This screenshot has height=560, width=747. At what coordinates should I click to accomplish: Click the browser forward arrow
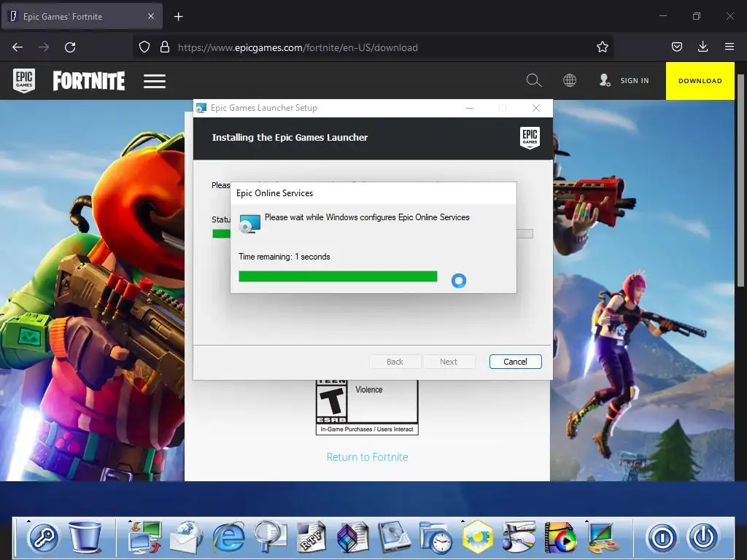44,47
